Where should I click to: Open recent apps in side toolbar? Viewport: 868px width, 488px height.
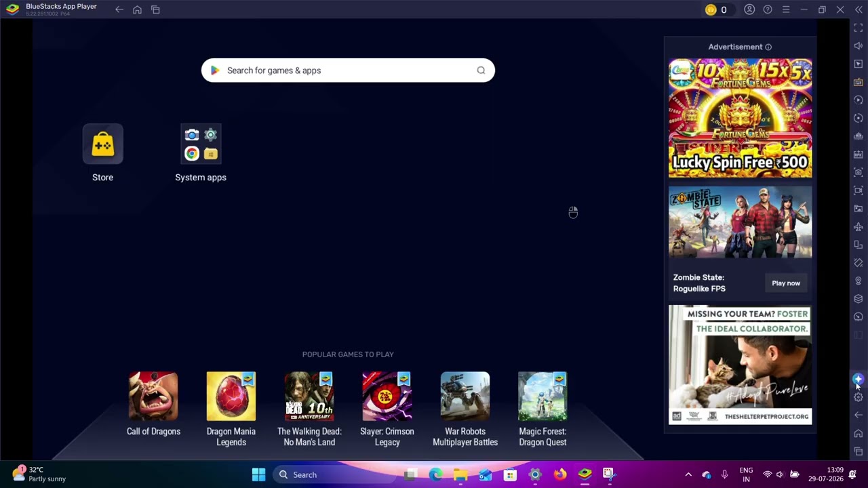tap(859, 451)
